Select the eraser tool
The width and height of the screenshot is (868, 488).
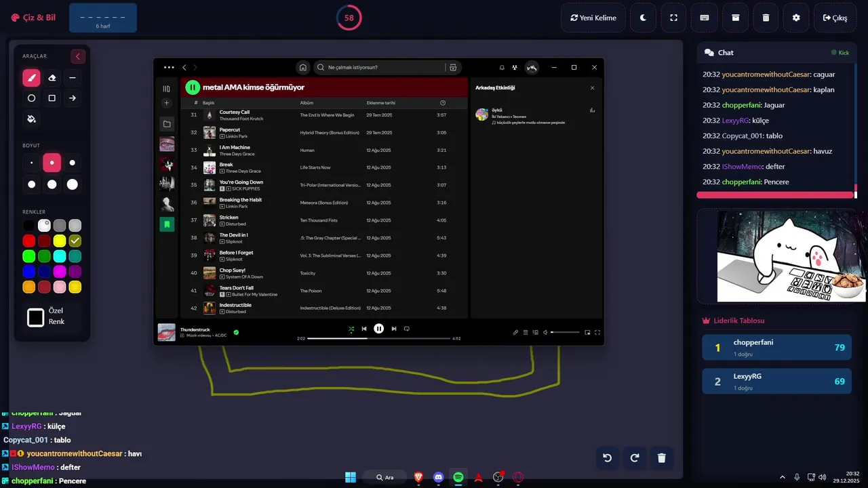52,78
